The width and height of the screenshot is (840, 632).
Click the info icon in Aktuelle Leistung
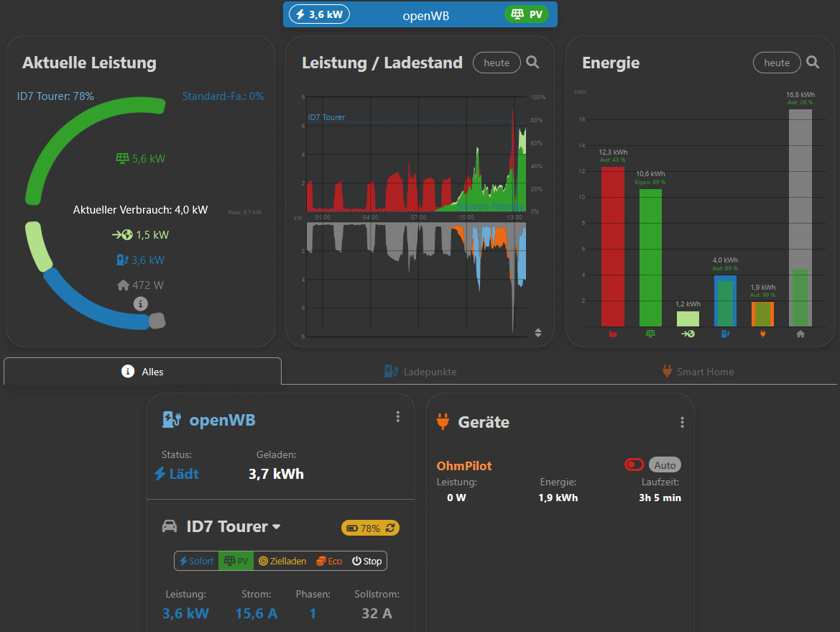(x=140, y=304)
